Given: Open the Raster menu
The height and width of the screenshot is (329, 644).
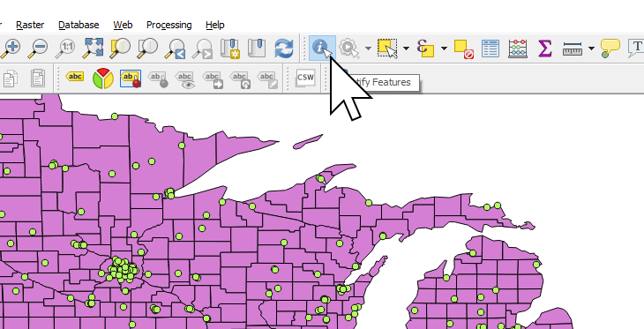Looking at the screenshot, I should pyautogui.click(x=30, y=25).
